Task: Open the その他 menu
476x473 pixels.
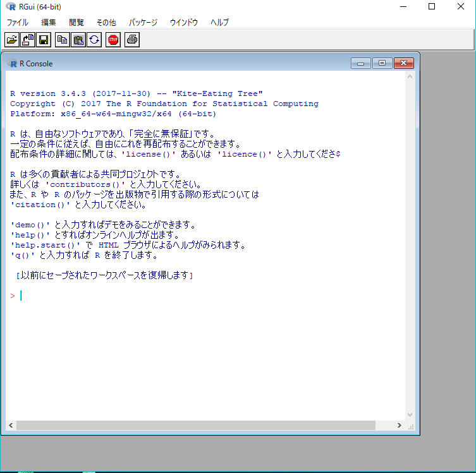Action: point(106,23)
